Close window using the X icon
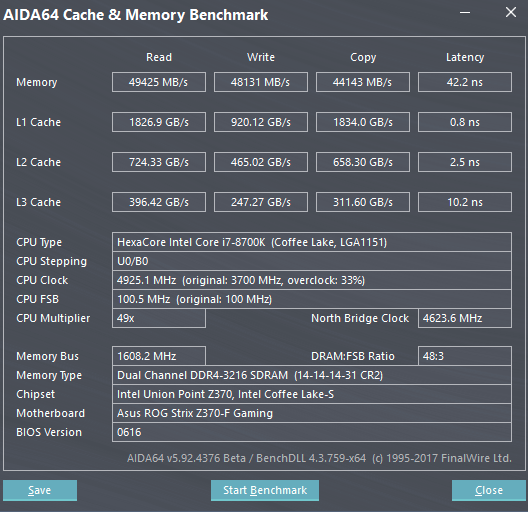This screenshot has height=512, width=528. [511, 12]
